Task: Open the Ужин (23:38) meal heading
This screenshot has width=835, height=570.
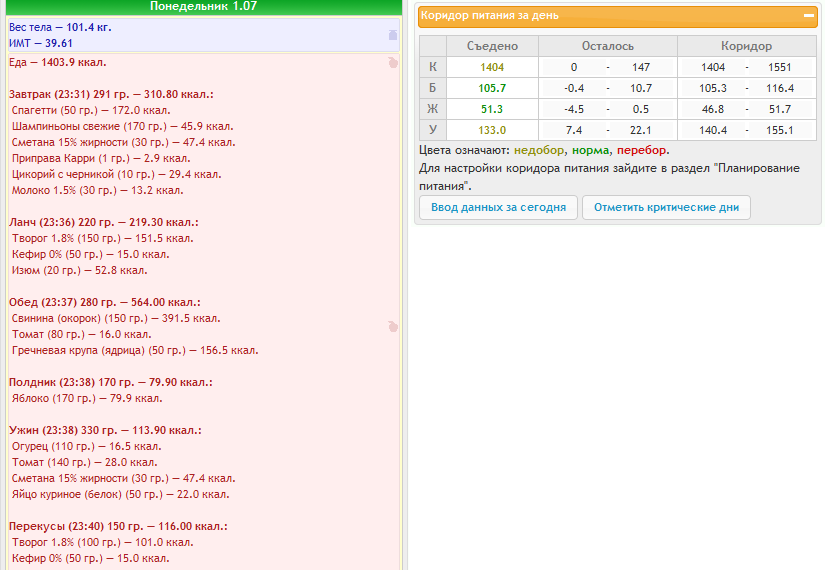Action: 105,430
